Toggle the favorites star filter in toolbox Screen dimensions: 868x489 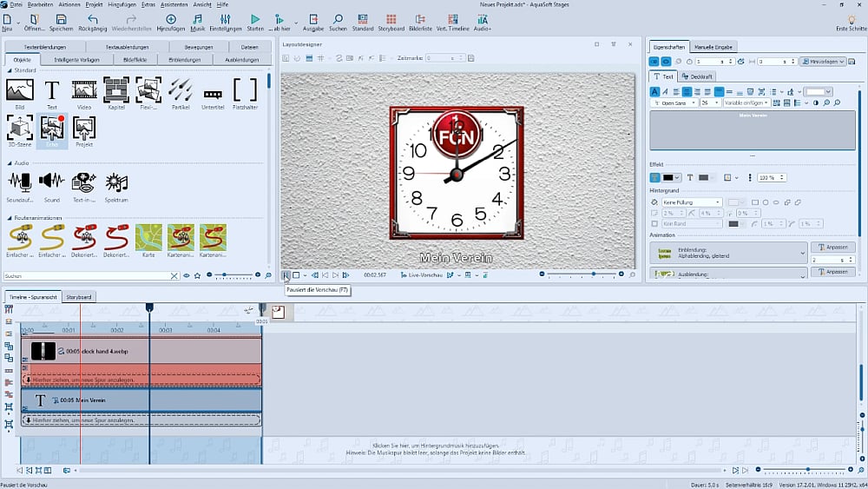pyautogui.click(x=198, y=275)
